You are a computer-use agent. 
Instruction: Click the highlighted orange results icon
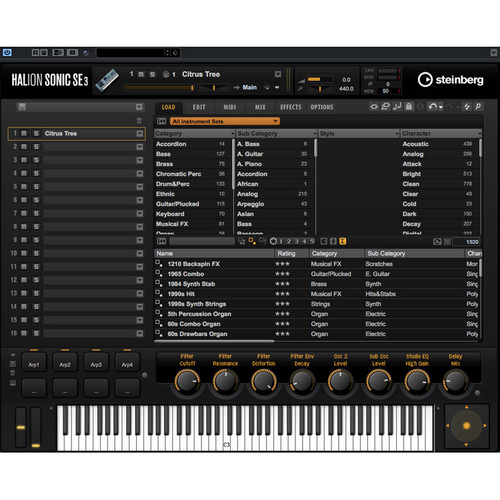click(x=343, y=241)
